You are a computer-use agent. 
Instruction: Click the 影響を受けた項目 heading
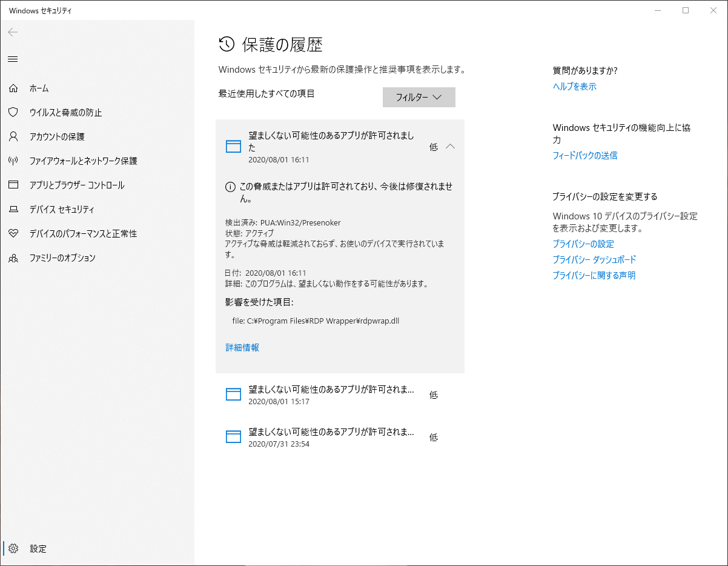(259, 301)
